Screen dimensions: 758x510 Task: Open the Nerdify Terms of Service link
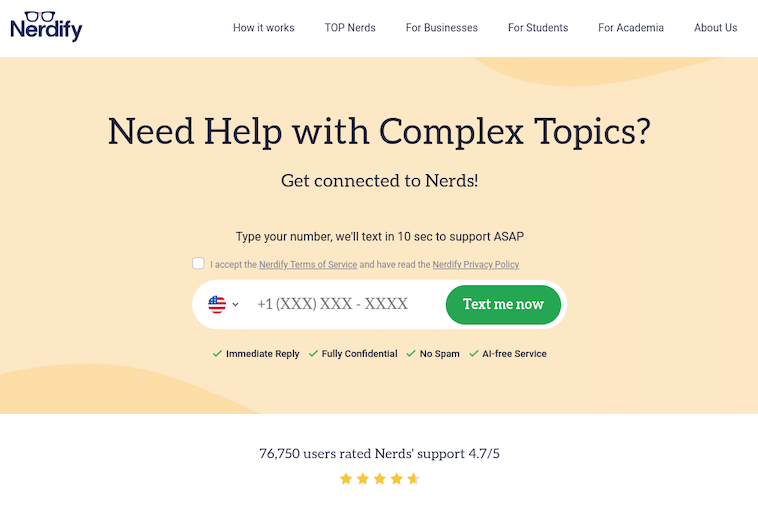coord(308,265)
